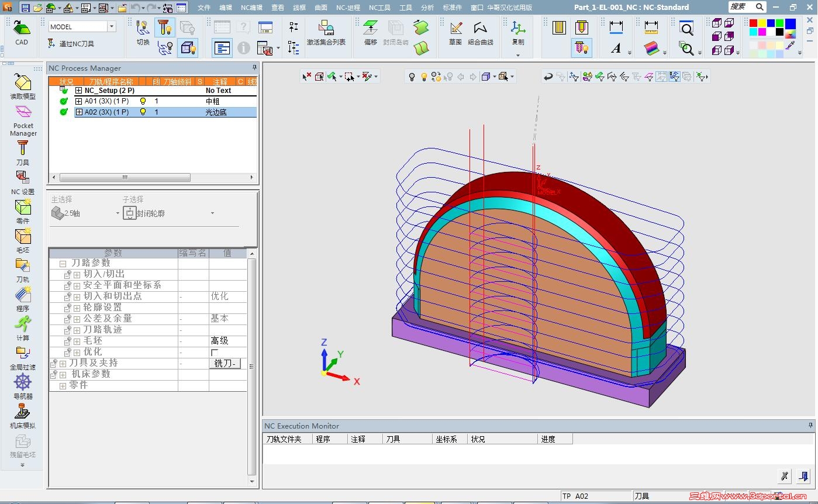Open the 文件 (File) menu
Screen dimensions: 818x504
(203, 8)
